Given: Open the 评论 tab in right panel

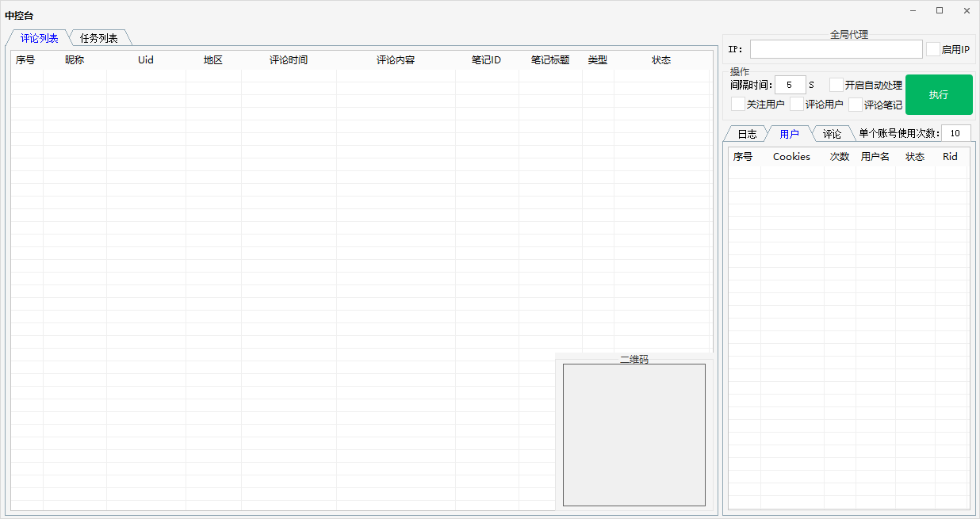Looking at the screenshot, I should [x=832, y=134].
